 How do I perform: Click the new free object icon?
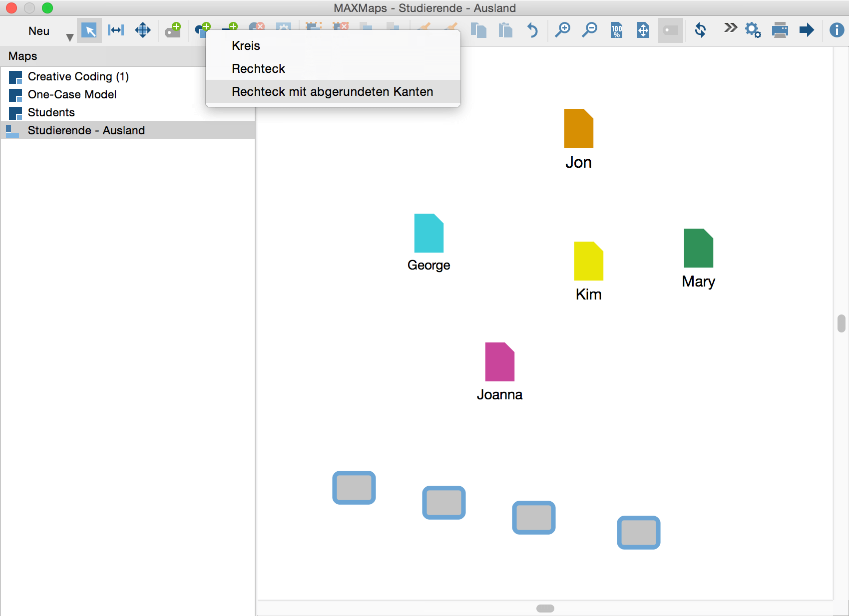173,30
